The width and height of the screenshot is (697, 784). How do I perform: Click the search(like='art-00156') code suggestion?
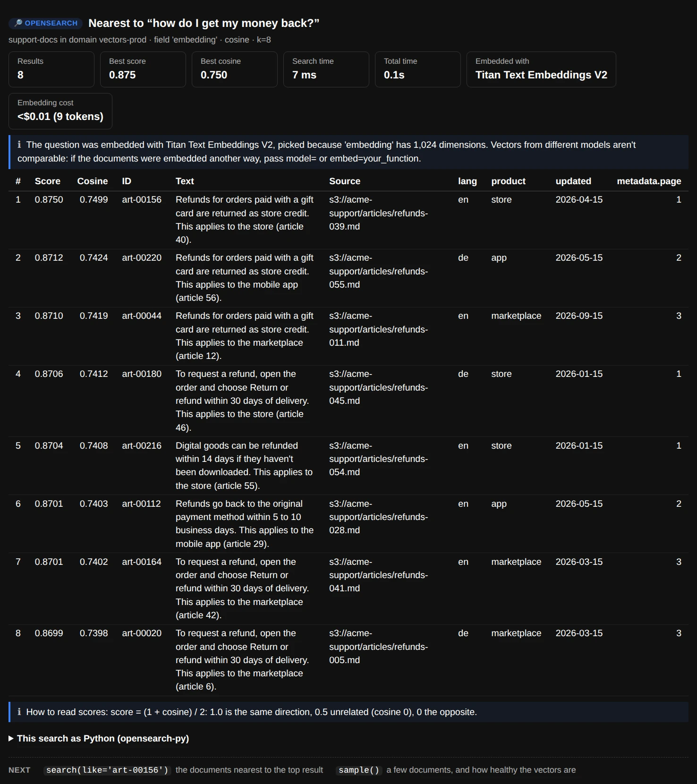click(107, 770)
